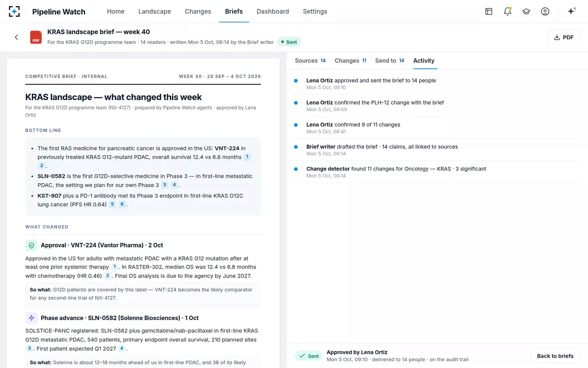The image size is (588, 368).
Task: Select 'approved and sent the brief' activity entry
Action: tap(437, 84)
